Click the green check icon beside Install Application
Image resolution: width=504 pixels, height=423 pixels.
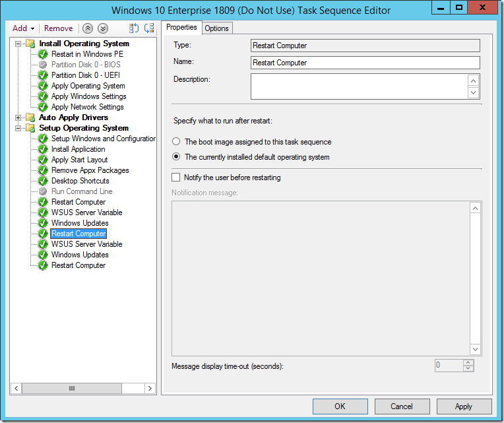[43, 149]
